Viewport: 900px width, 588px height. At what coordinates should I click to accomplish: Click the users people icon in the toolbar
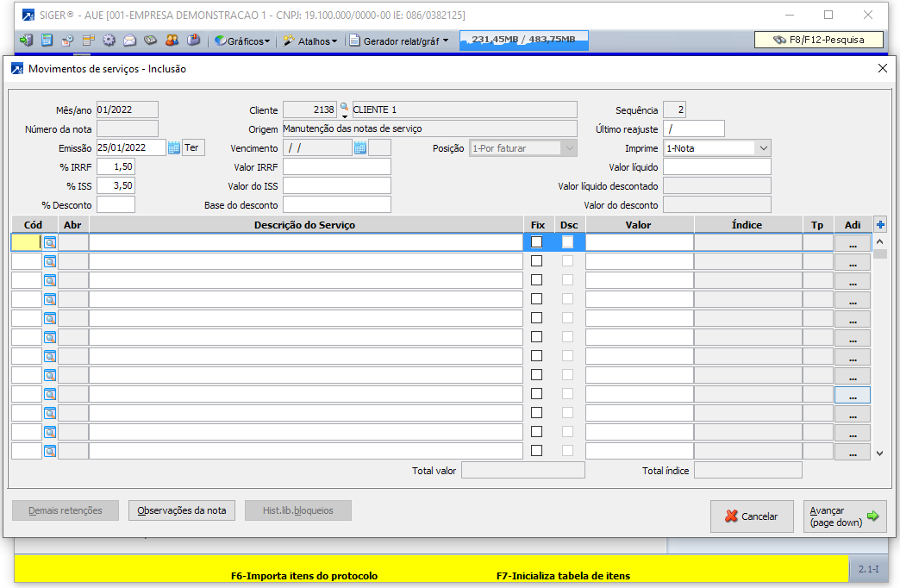point(172,41)
